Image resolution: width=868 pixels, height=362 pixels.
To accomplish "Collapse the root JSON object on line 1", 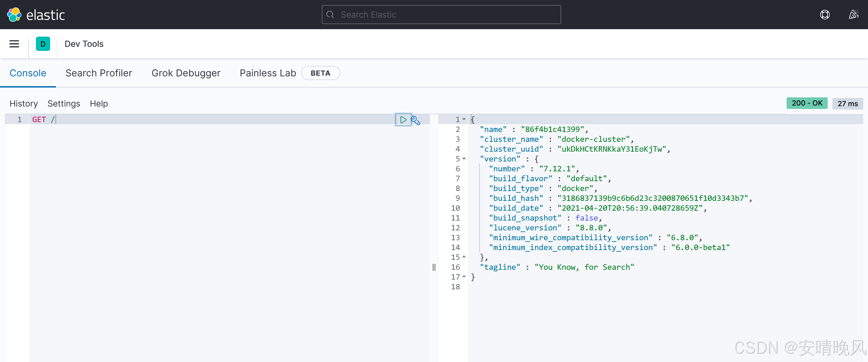I will (x=464, y=119).
